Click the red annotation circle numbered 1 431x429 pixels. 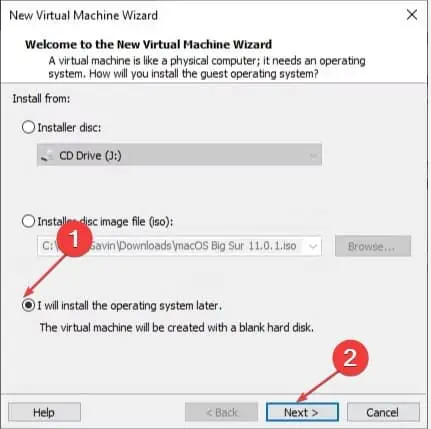[x=74, y=239]
